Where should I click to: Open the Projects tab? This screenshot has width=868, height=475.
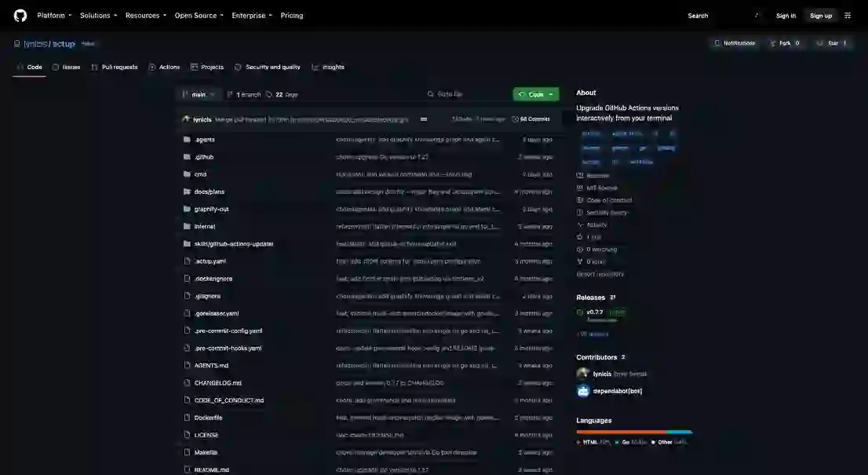click(206, 67)
